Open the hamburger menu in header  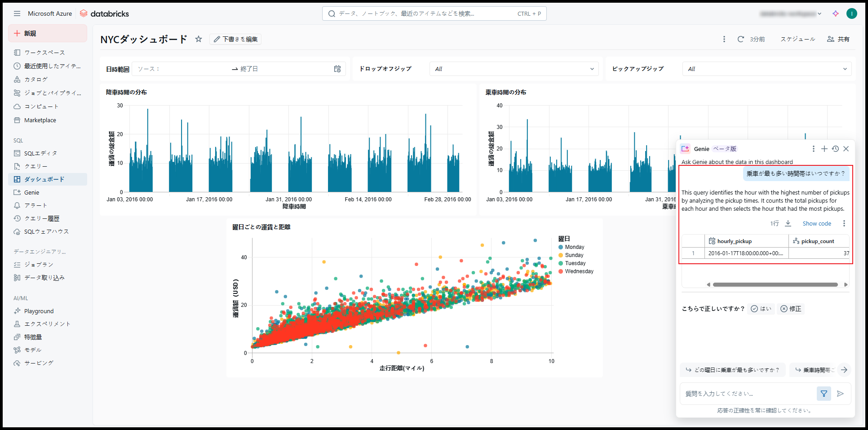pyautogui.click(x=17, y=13)
